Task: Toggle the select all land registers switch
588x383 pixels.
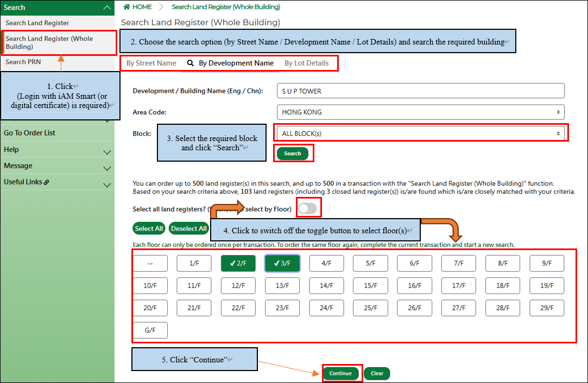Action: tap(308, 208)
